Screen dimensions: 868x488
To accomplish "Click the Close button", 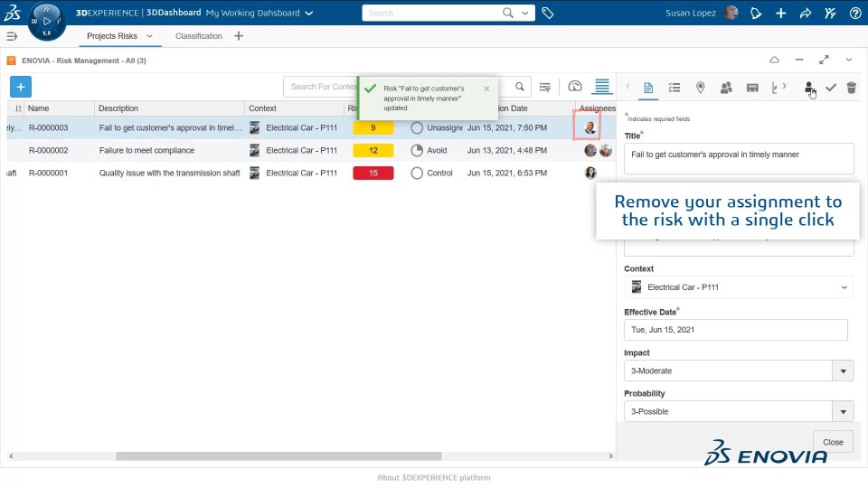I will [x=833, y=442].
